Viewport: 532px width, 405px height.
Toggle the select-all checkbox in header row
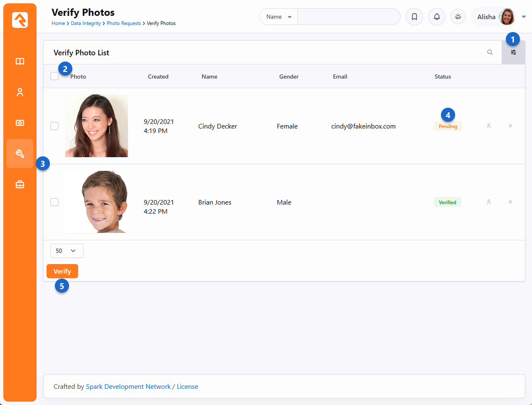pyautogui.click(x=54, y=76)
